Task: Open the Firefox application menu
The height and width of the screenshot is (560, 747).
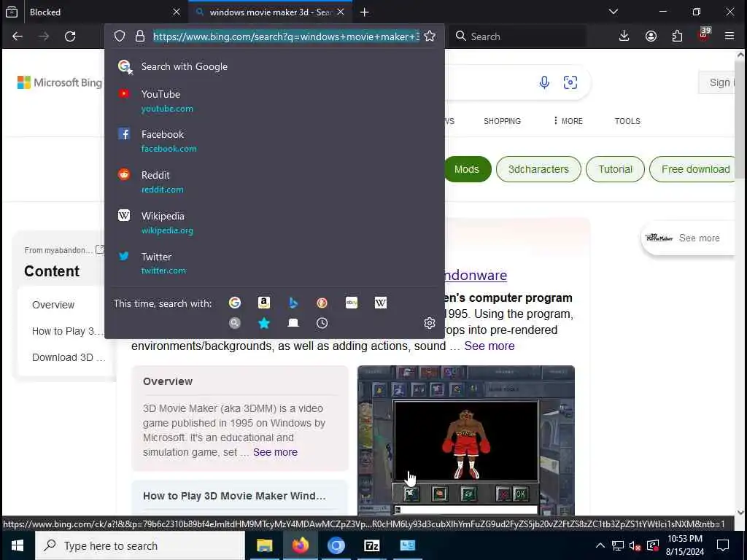Action: [729, 36]
